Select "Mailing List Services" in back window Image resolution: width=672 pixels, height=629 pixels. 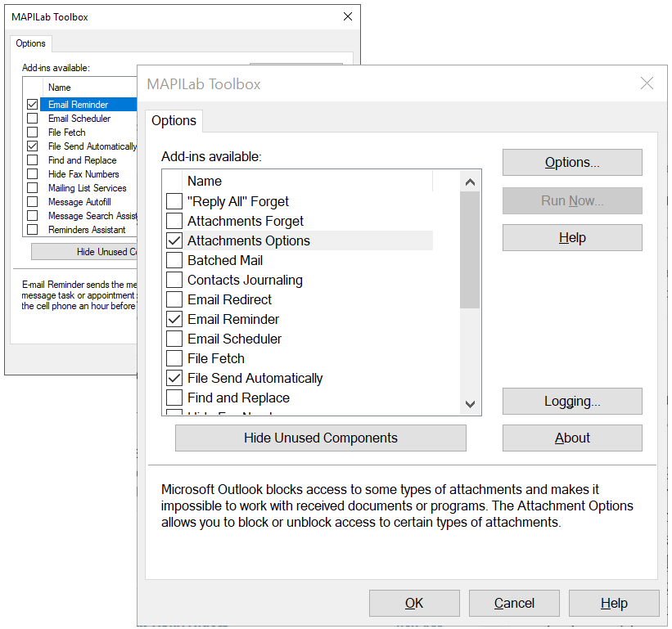pyautogui.click(x=88, y=188)
